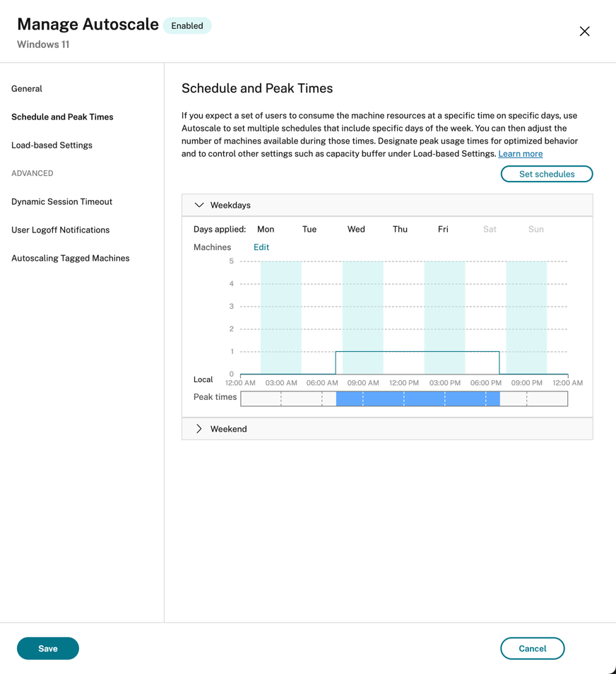
Task: Click the Days applied label
Action: (x=220, y=229)
